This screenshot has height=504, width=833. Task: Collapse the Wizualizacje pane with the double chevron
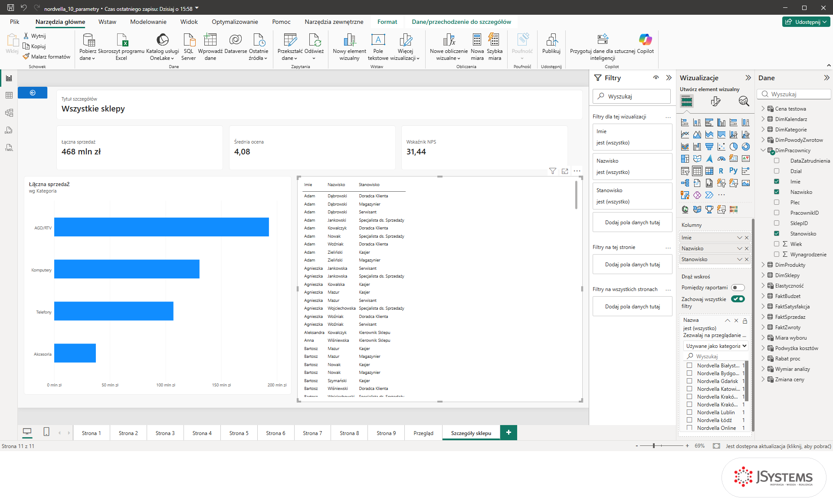(x=748, y=78)
